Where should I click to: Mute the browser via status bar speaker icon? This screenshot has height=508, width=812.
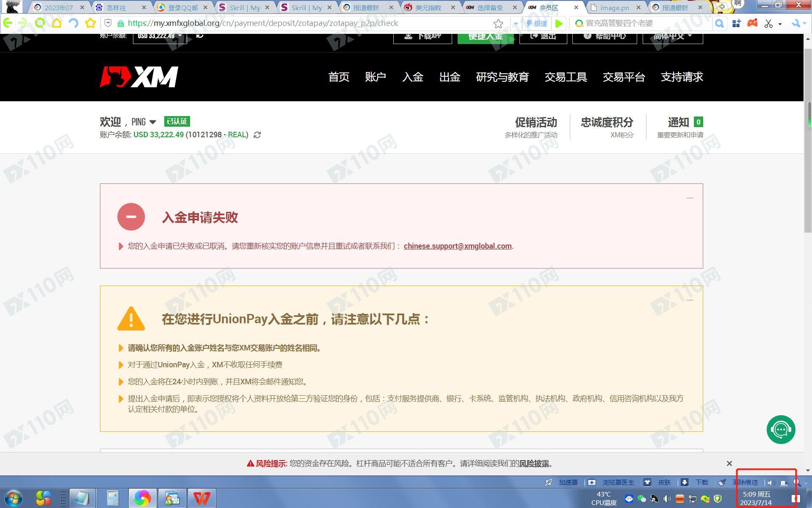[x=771, y=483]
